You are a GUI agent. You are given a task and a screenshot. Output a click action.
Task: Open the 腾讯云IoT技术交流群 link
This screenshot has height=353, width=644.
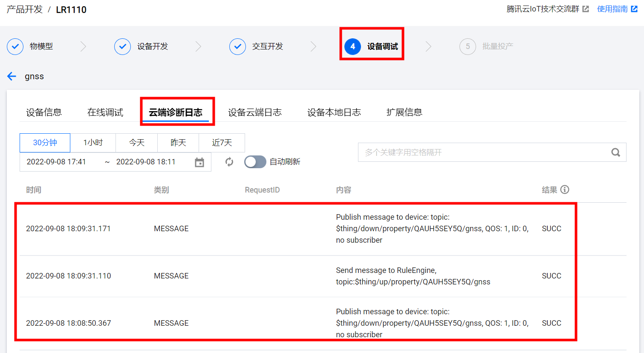tap(543, 9)
